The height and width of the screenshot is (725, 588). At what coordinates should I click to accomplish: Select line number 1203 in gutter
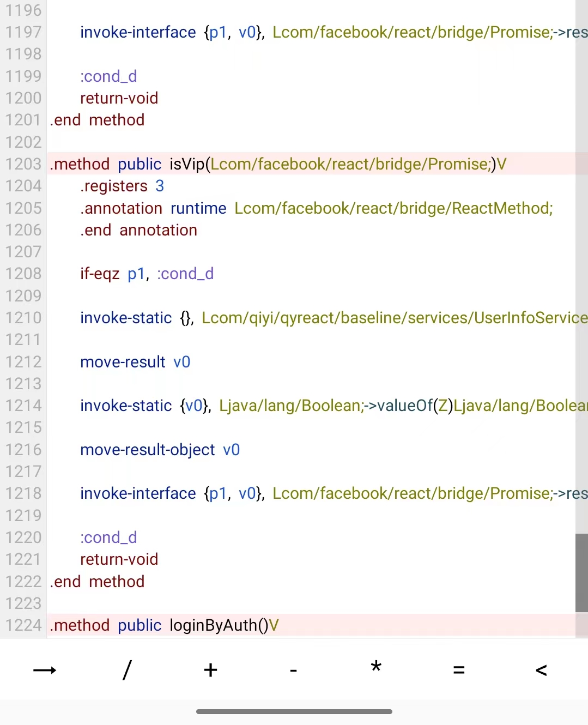[23, 164]
